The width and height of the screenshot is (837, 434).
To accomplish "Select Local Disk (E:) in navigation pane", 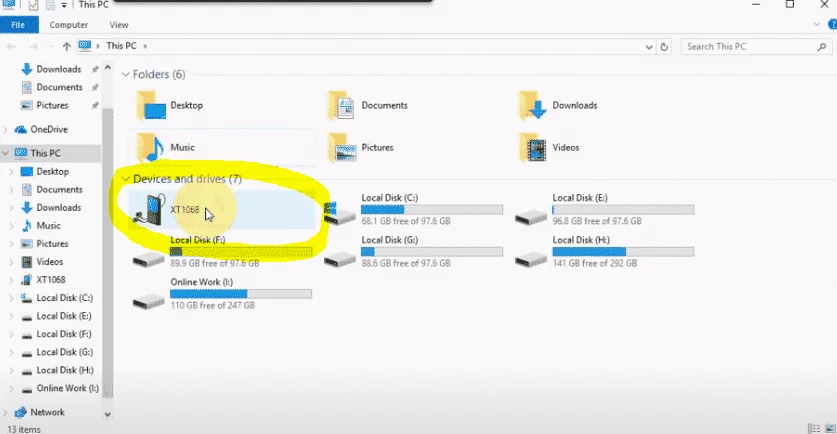I will [x=64, y=317].
